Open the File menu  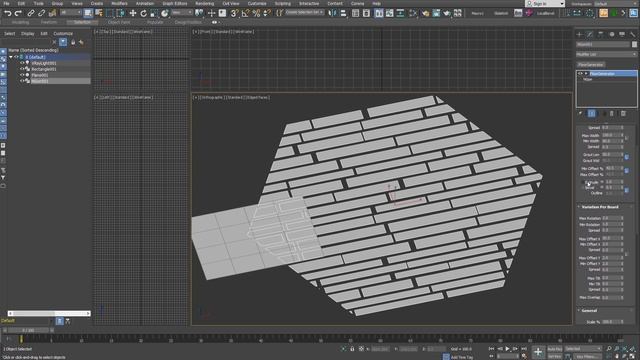[x=6, y=3]
